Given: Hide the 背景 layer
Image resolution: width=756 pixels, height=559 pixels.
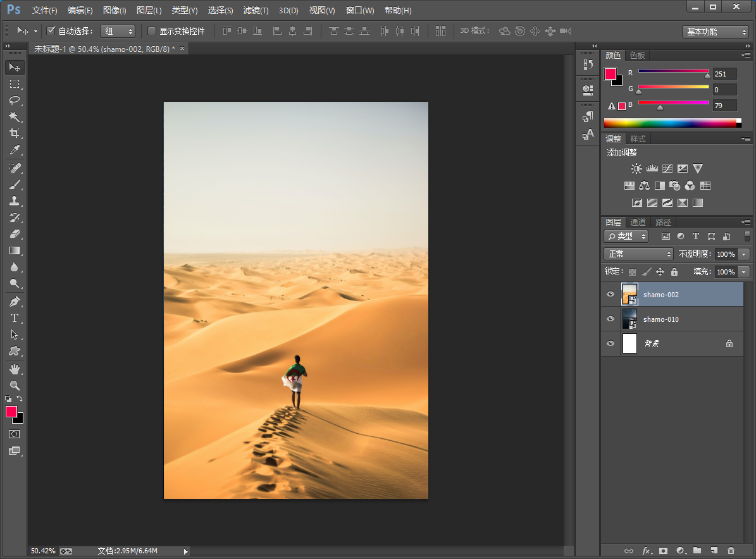Looking at the screenshot, I should (610, 343).
